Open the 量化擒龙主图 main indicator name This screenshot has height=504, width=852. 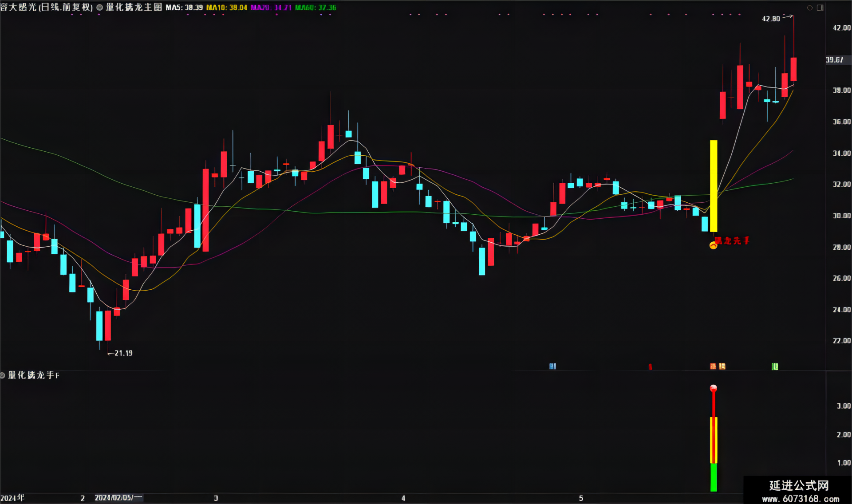pos(134,8)
